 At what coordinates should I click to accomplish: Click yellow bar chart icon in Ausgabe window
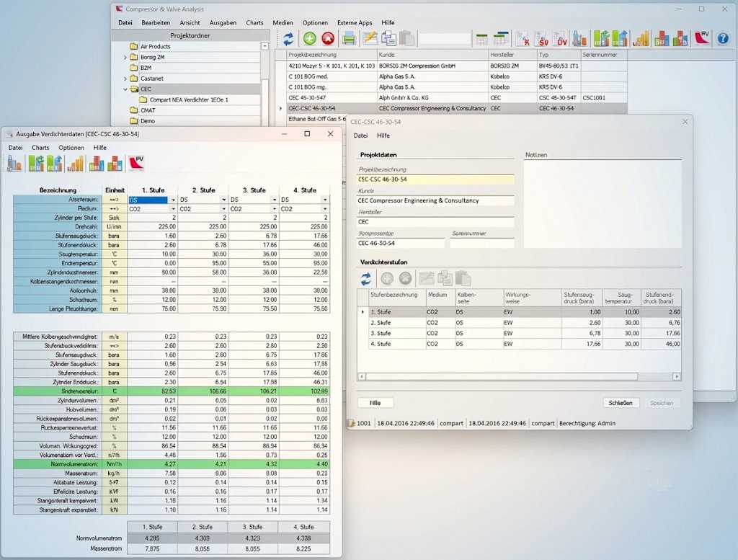(x=76, y=164)
